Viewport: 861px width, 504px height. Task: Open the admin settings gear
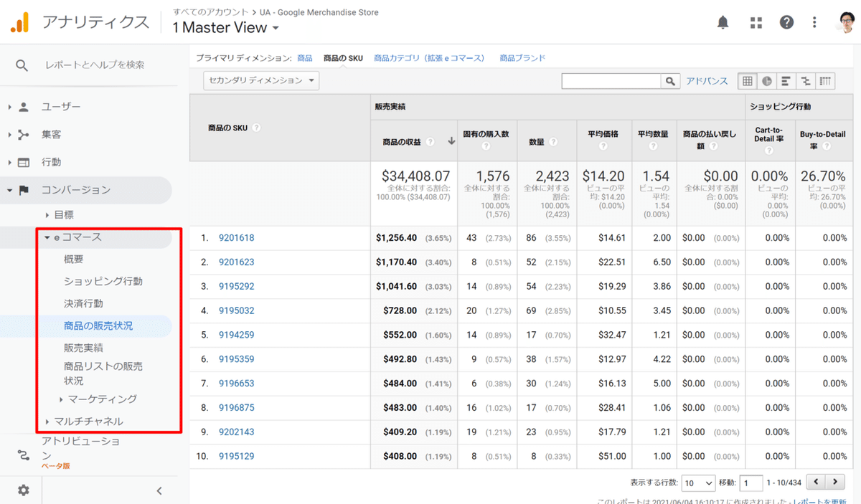24,490
